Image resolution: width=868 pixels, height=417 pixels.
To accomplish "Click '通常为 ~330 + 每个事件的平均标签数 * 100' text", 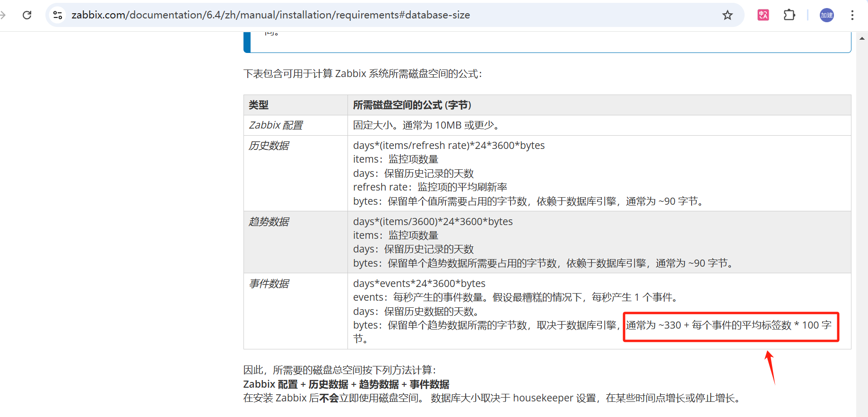I will click(722, 325).
